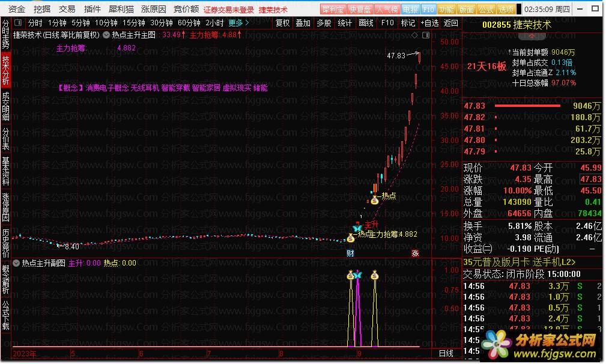Click the money bag icon beside 热点 at 20.00 level
The height and width of the screenshot is (364, 606).
click(x=374, y=200)
